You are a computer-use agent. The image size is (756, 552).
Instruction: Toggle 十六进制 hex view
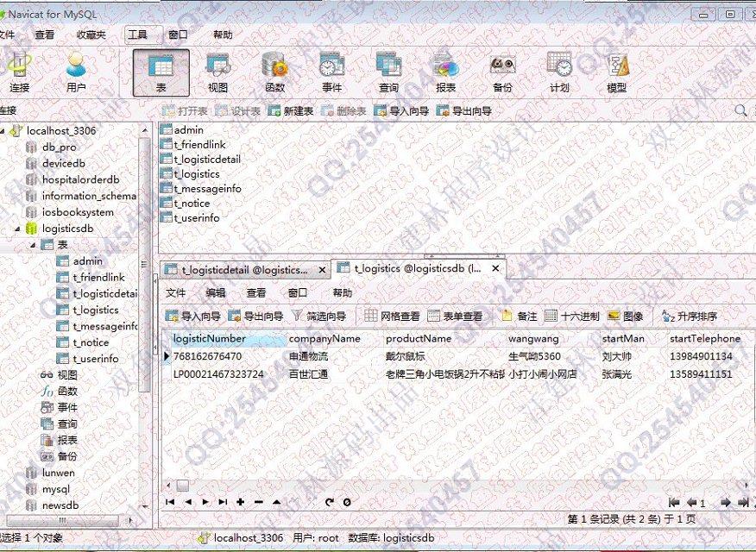pos(572,316)
